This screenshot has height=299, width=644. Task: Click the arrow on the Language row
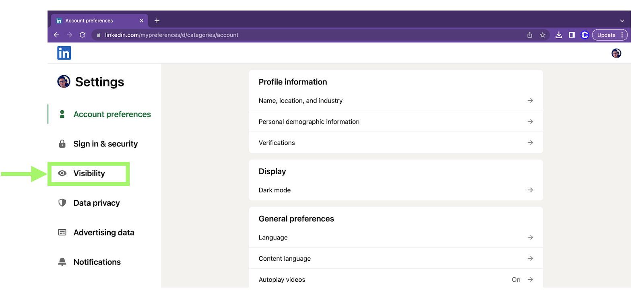pos(530,237)
